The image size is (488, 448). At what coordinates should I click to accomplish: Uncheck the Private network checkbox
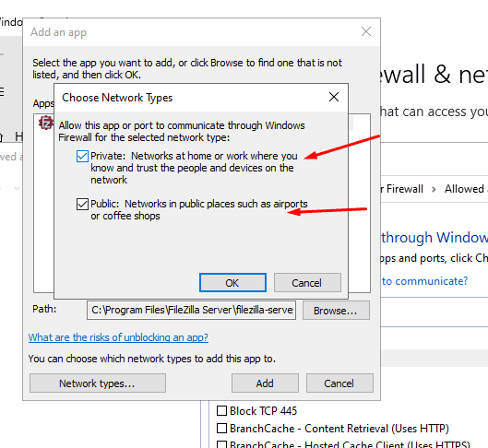tap(82, 156)
